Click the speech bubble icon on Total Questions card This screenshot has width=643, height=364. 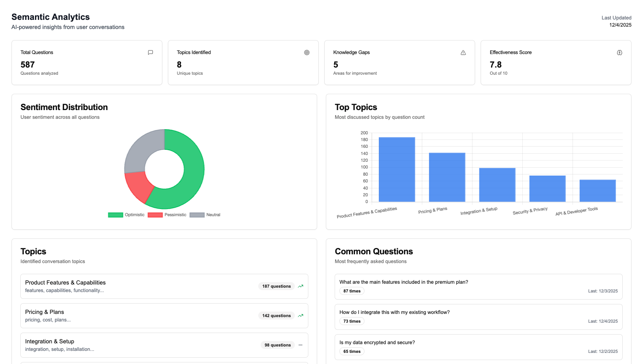pos(150,52)
